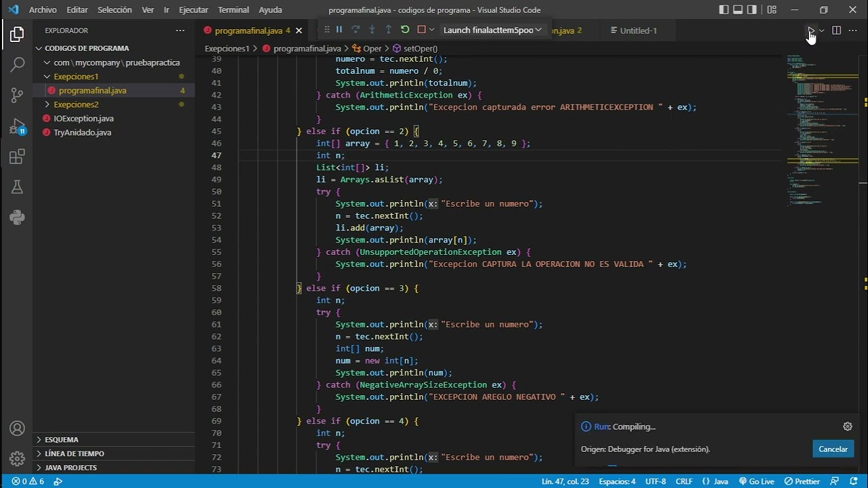Image resolution: width=868 pixels, height=488 pixels.
Task: Open the Manage gear in activity bar
Action: click(x=17, y=459)
